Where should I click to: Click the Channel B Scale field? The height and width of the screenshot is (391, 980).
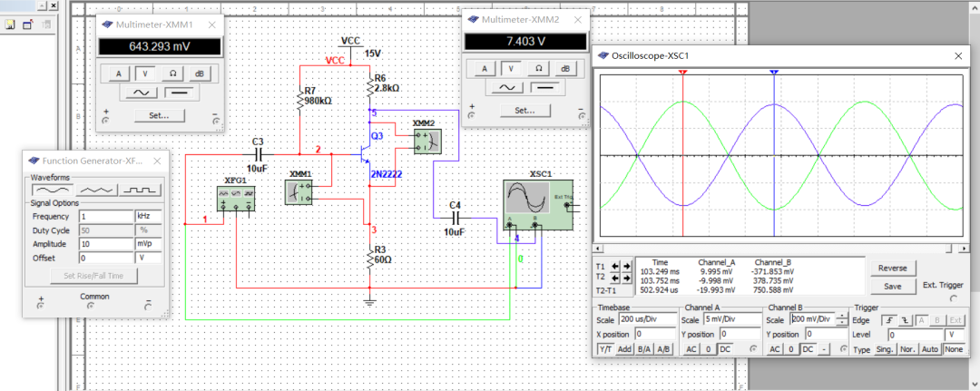tap(812, 319)
